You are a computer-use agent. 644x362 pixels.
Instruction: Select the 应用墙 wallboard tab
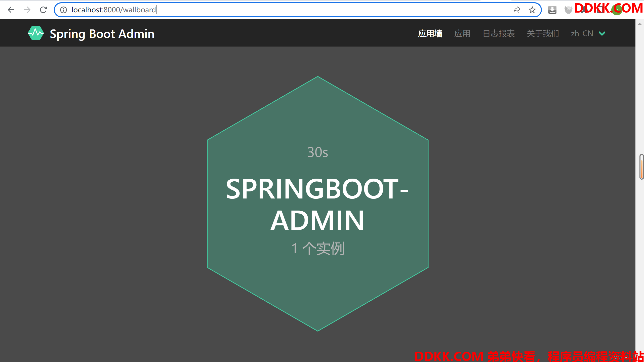[430, 33]
